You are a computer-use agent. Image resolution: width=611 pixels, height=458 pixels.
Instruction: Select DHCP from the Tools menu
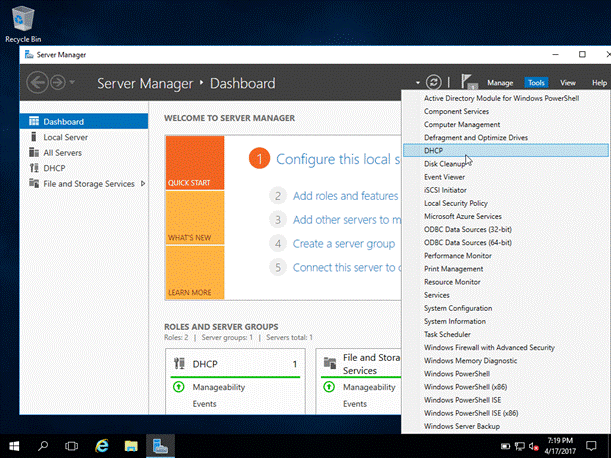[x=434, y=150]
